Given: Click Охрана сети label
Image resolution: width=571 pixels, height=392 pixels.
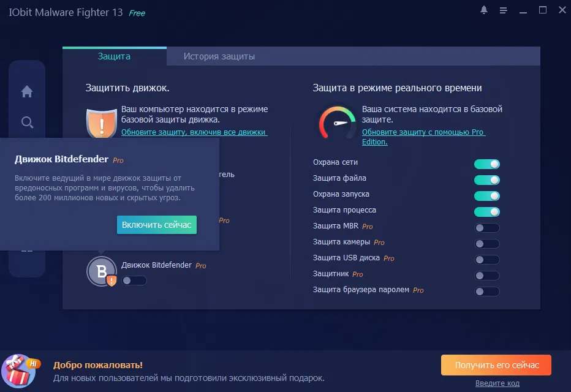Looking at the screenshot, I should [335, 162].
